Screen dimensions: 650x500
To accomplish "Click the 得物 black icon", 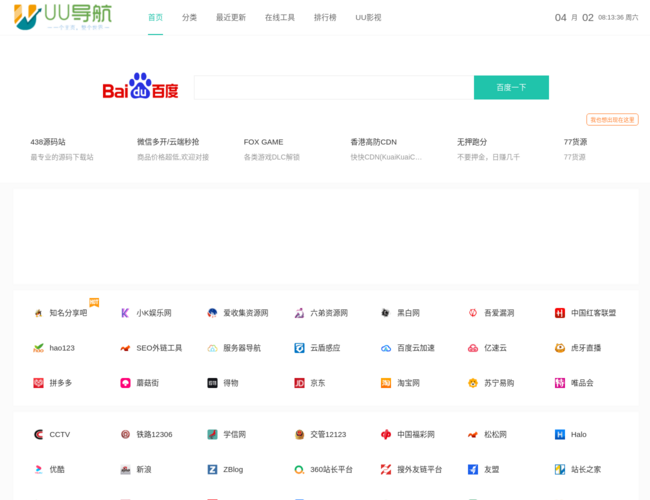I will [x=212, y=383].
